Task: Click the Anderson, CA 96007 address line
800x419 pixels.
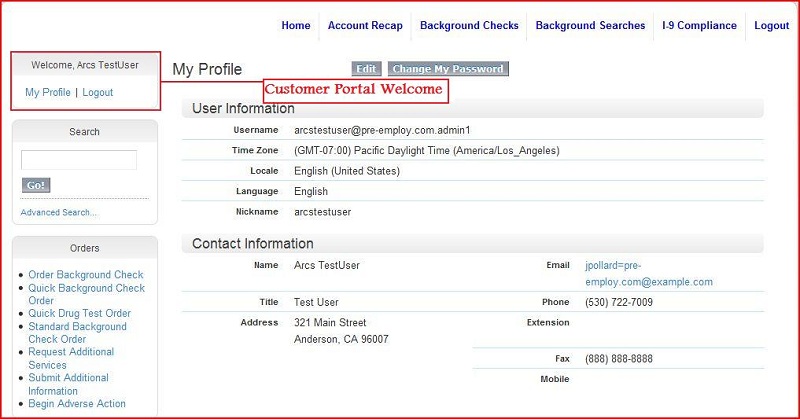Action: coord(341,339)
